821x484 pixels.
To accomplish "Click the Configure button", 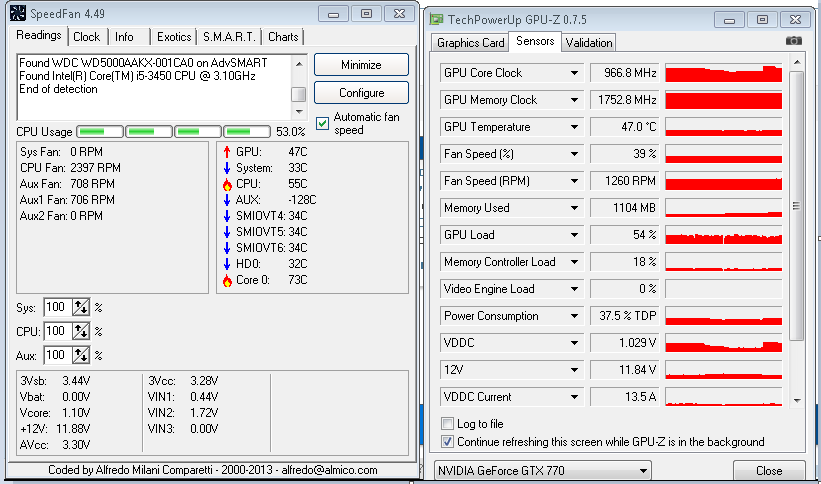I will click(361, 93).
